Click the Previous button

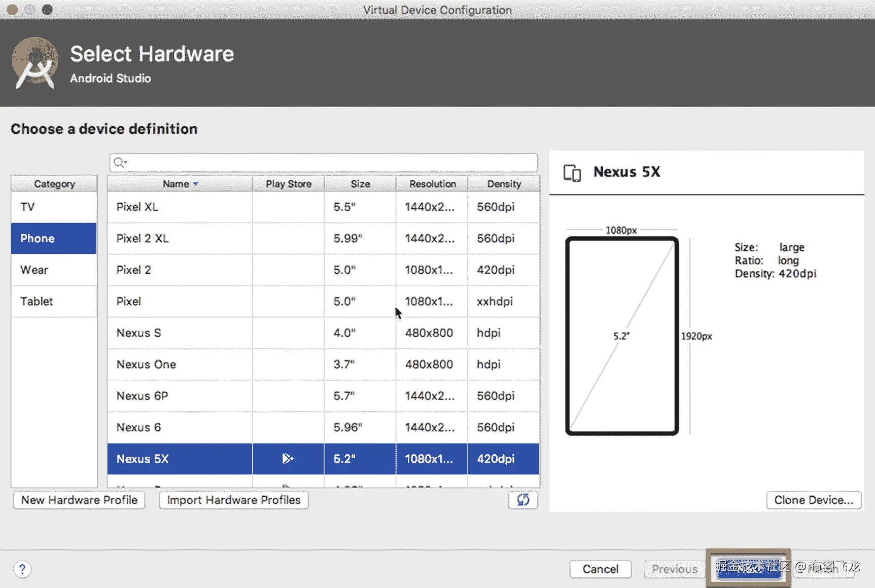[675, 569]
